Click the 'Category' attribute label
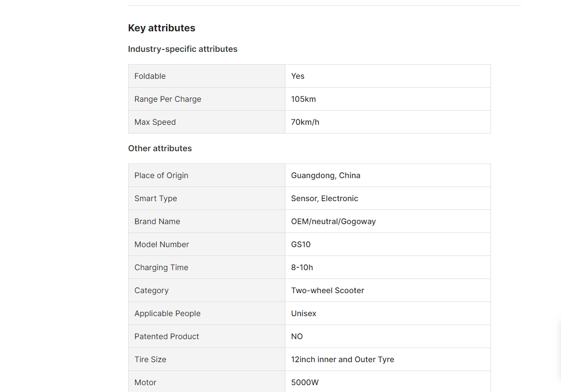The width and height of the screenshot is (561, 392). click(152, 290)
